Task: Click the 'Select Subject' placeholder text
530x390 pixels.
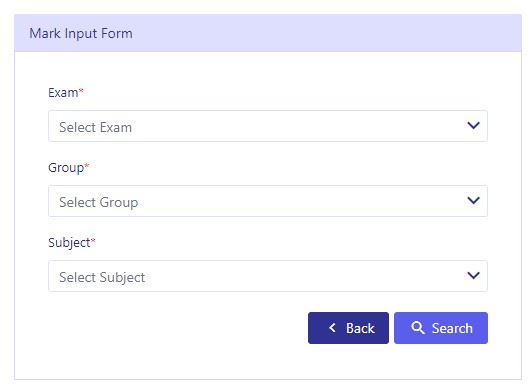Action: [x=102, y=278]
